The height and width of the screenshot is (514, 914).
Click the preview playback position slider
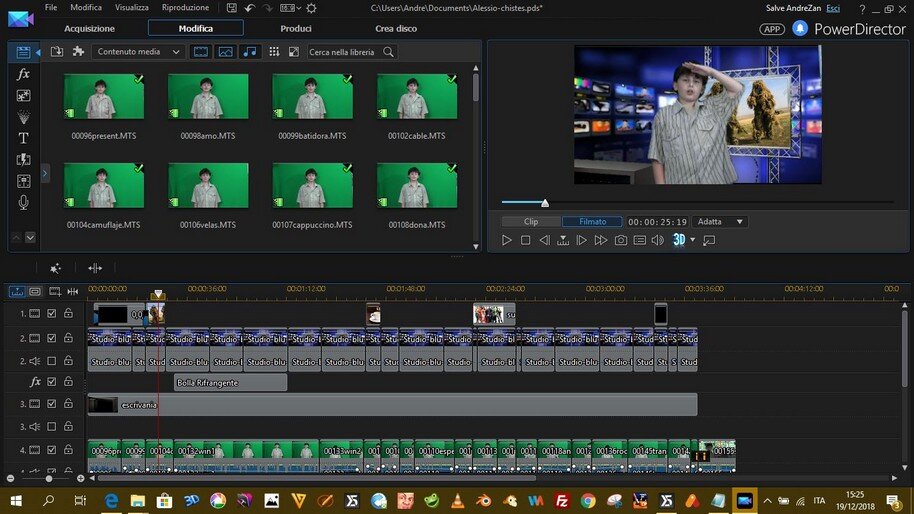(x=544, y=203)
